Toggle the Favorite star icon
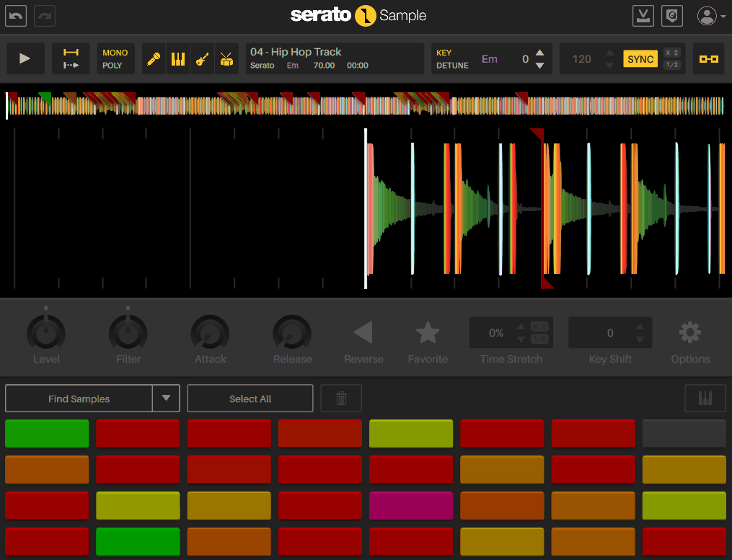Image resolution: width=732 pixels, height=560 pixels. [428, 332]
